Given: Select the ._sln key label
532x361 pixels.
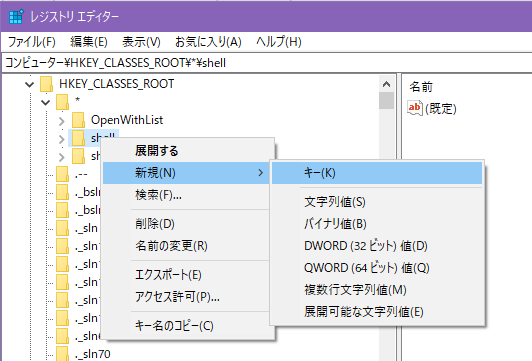Looking at the screenshot, I should (87, 228).
